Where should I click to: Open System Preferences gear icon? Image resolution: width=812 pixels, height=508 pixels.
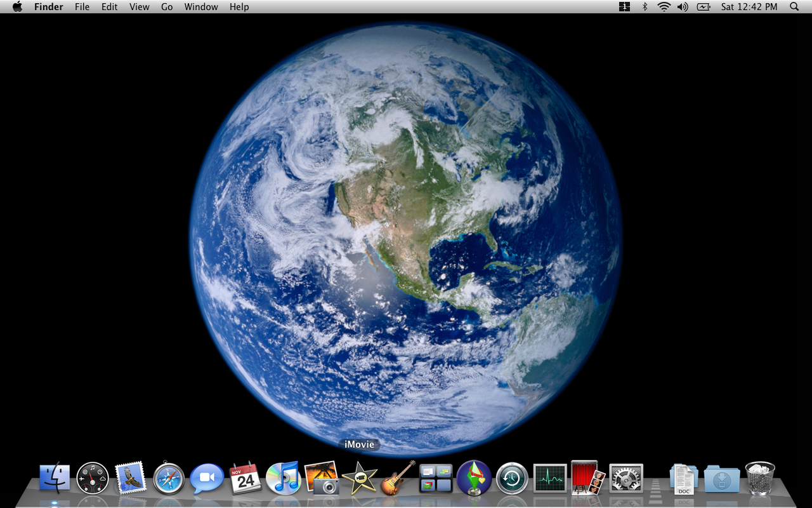pyautogui.click(x=626, y=478)
